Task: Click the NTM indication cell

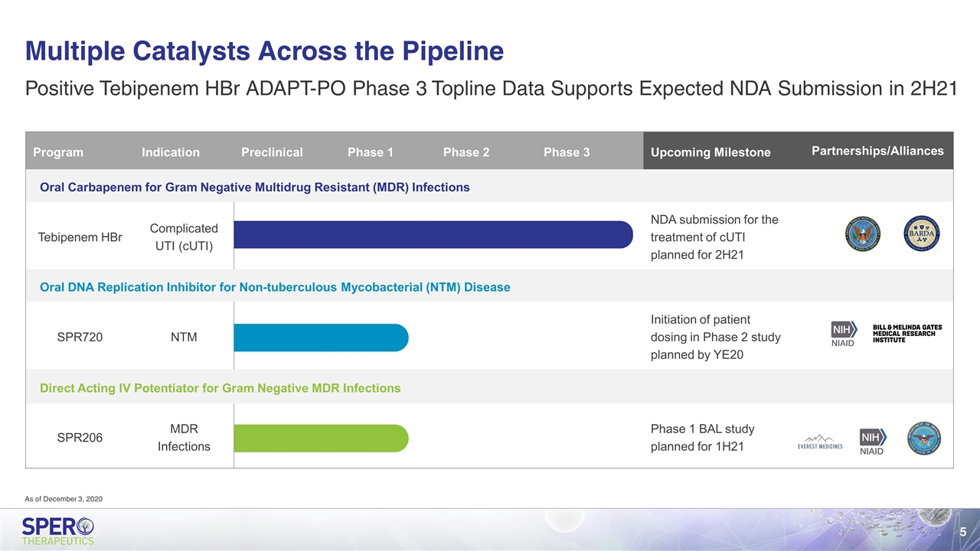Action: [184, 337]
